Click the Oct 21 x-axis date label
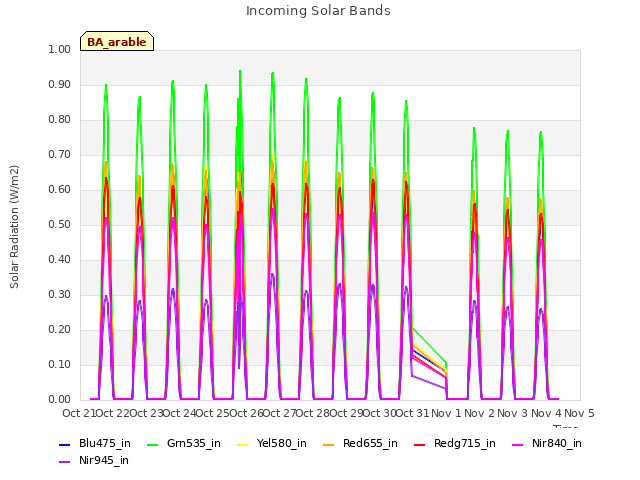Image resolution: width=640 pixels, height=480 pixels. [79, 413]
